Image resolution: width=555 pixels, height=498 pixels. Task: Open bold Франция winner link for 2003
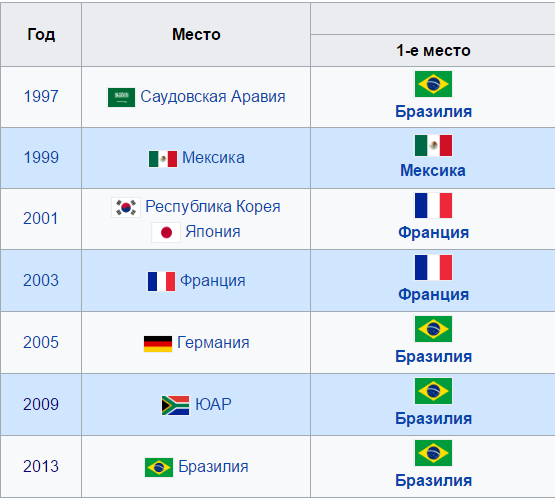point(434,294)
